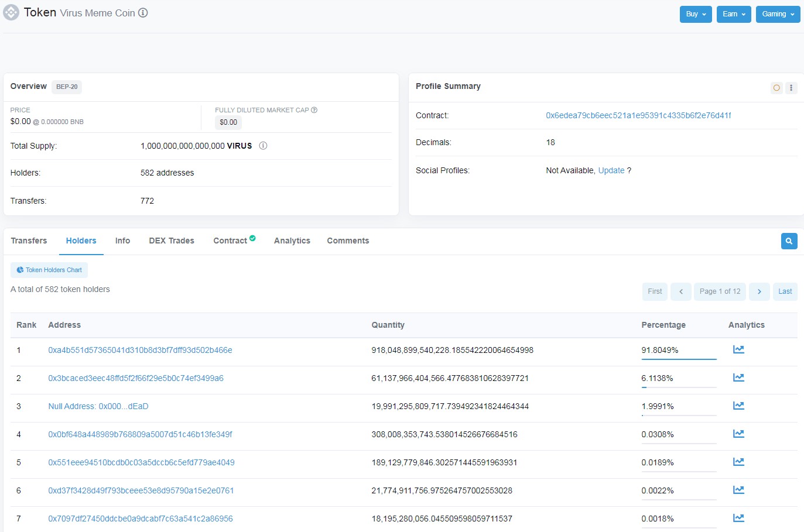This screenshot has width=804, height=532.
Task: Switch to the Analytics tab
Action: (x=292, y=241)
